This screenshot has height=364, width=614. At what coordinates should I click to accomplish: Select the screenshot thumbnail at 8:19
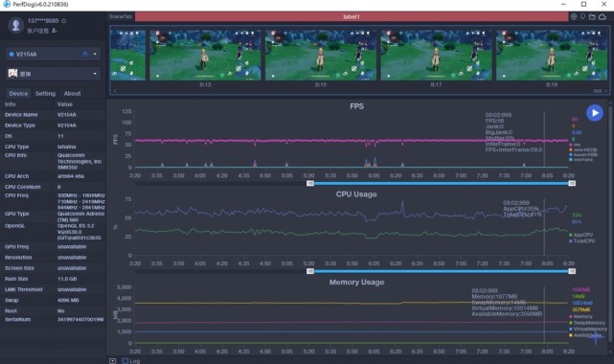(x=552, y=56)
